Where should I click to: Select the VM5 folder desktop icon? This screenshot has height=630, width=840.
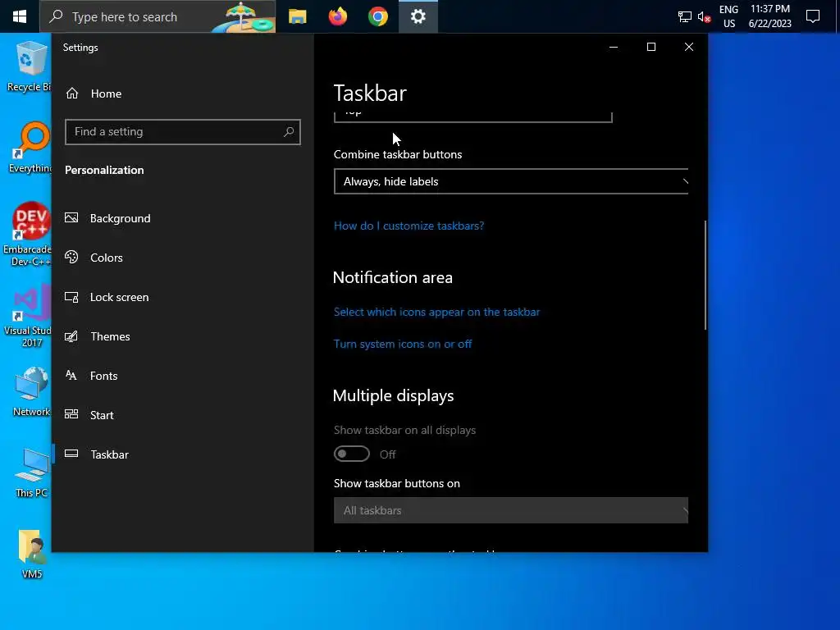click(x=32, y=555)
